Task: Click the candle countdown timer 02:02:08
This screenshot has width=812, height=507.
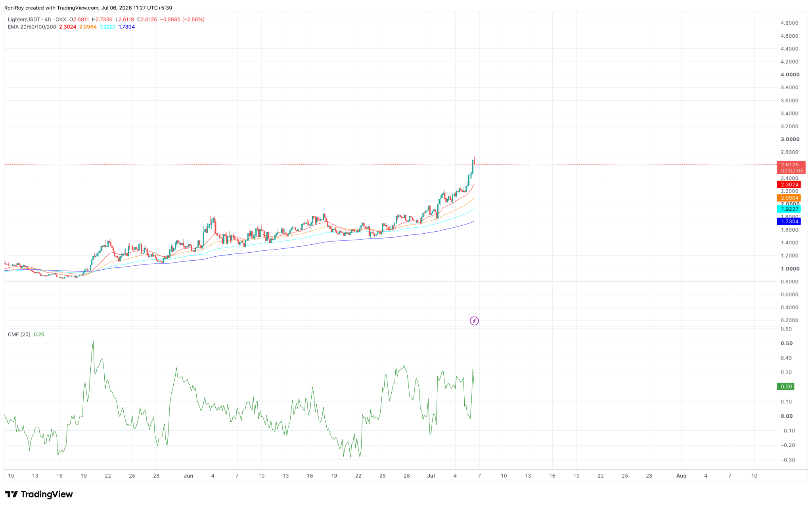Action: (x=792, y=171)
